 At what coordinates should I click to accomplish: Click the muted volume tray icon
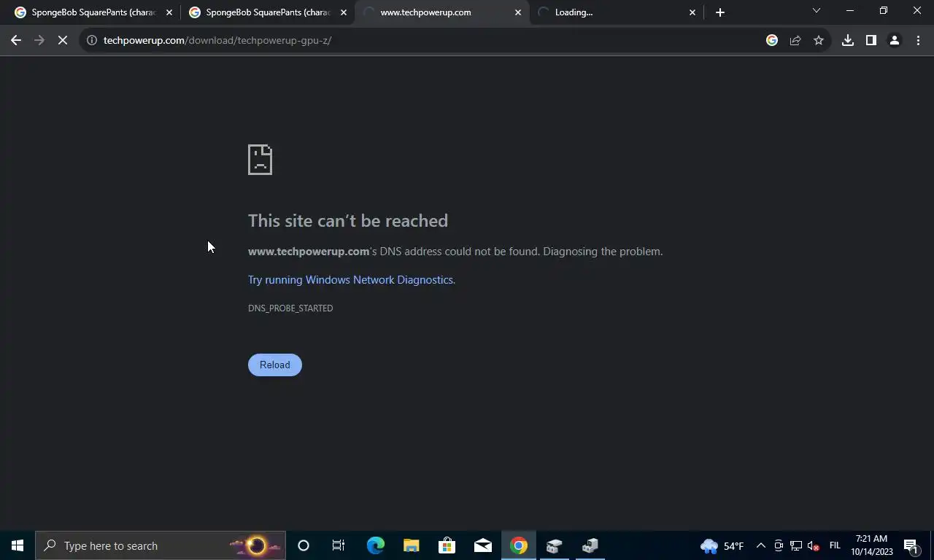[814, 545]
